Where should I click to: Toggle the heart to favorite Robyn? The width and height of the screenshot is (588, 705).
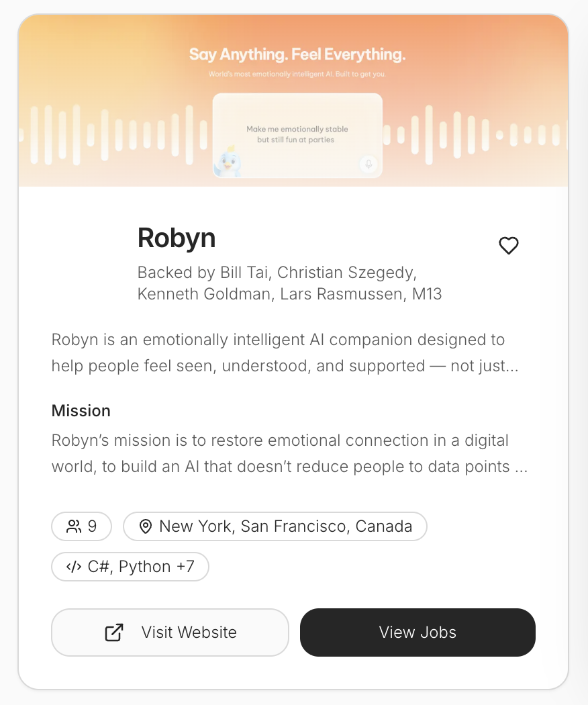(508, 246)
